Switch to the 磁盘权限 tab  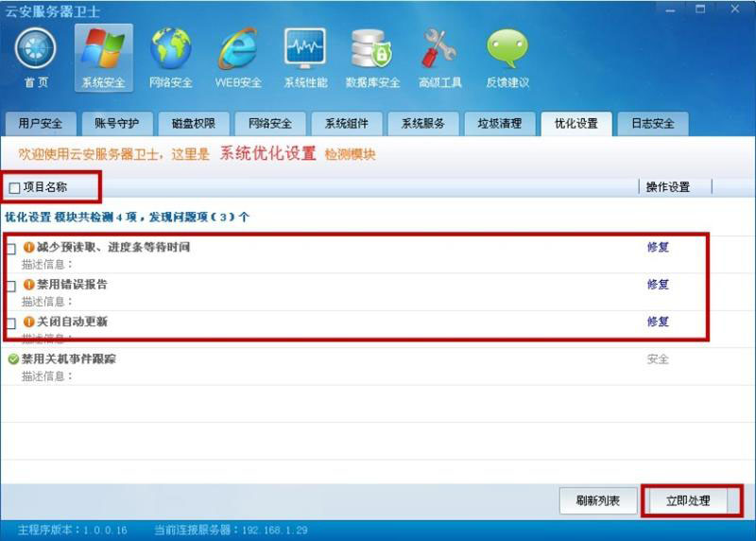[194, 124]
